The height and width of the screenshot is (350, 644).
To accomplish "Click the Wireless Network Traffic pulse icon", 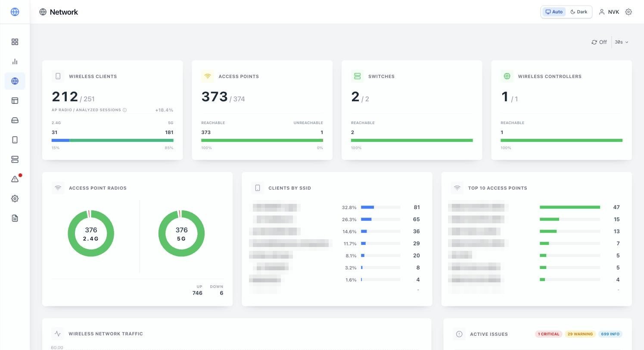I will click(x=58, y=334).
